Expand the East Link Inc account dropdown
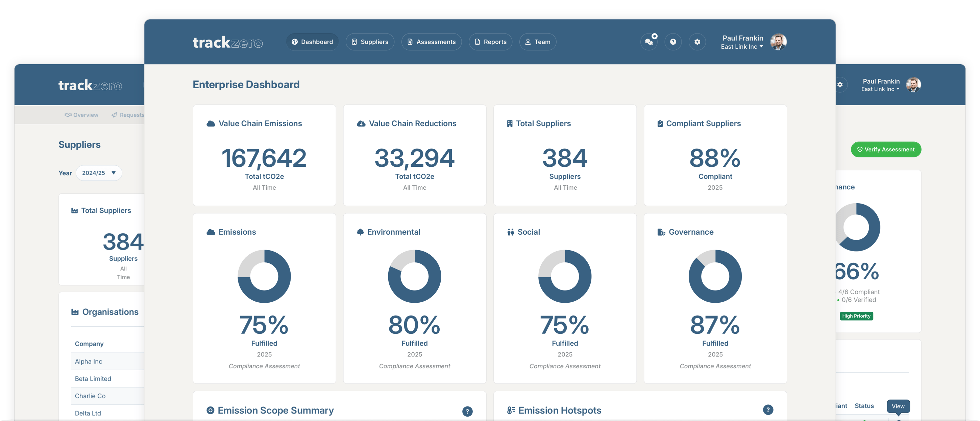The height and width of the screenshot is (421, 980). coord(741,47)
